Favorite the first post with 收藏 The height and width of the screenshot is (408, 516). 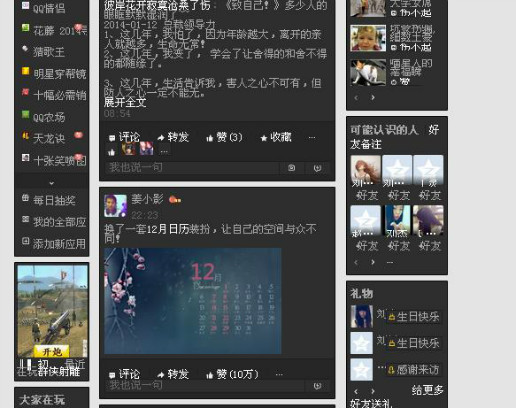coord(276,137)
